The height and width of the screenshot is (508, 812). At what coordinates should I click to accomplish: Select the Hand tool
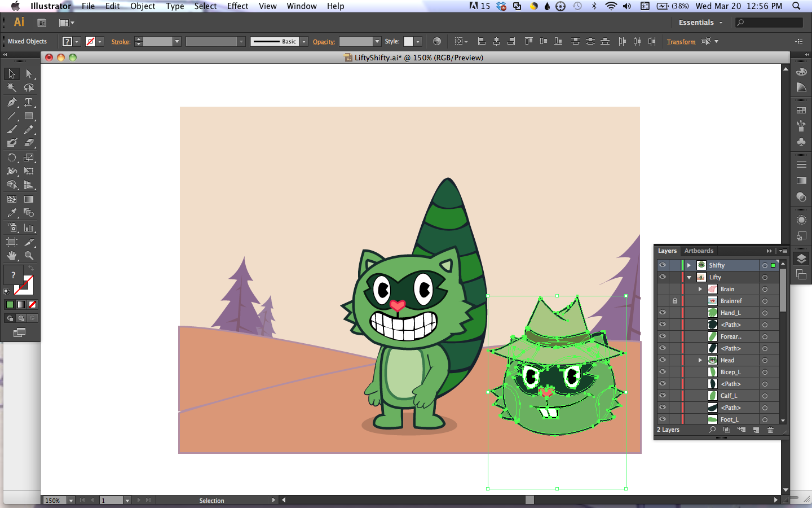click(x=11, y=256)
